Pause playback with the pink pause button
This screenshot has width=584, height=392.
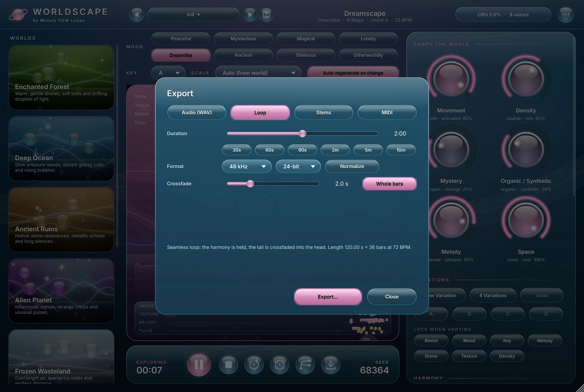tap(199, 364)
